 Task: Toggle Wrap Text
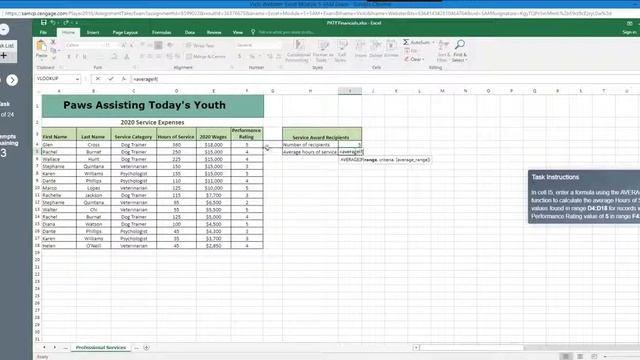tap(200, 45)
